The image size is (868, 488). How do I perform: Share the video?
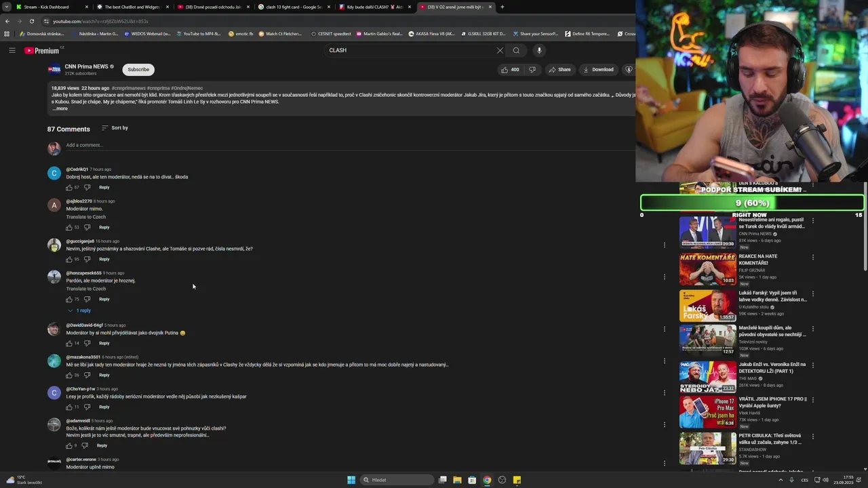[559, 69]
